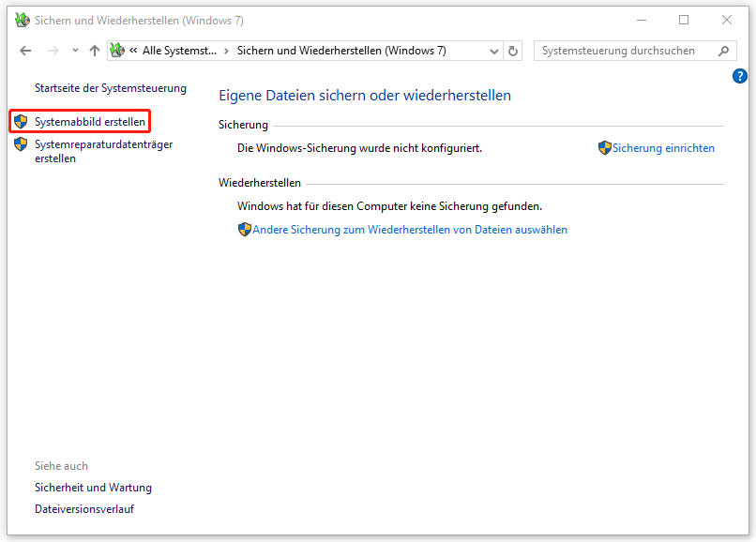The width and height of the screenshot is (756, 542).
Task: Click the control panel icon in the address bar
Action: tap(116, 51)
